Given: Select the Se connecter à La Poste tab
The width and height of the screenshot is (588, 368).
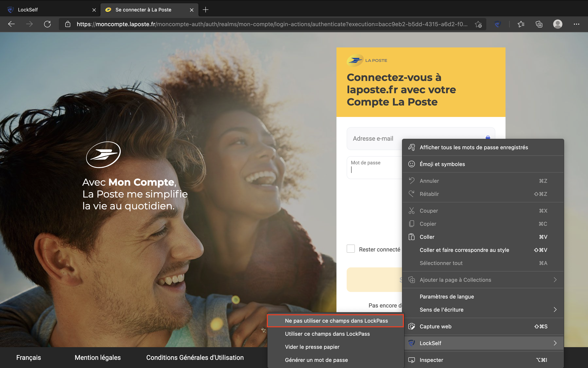Looking at the screenshot, I should [x=149, y=10].
